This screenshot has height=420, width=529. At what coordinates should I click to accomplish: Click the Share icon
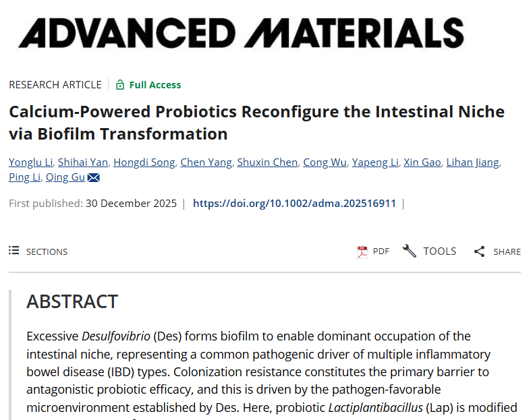point(480,251)
